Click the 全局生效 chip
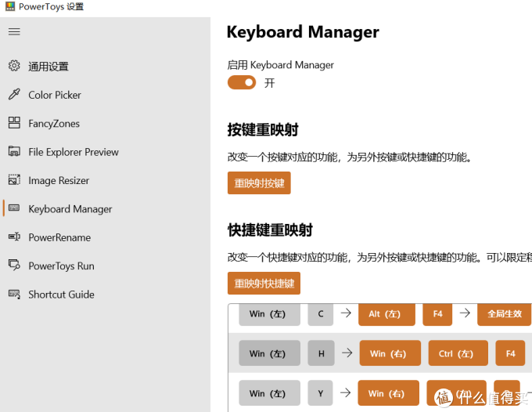Image resolution: width=532 pixels, height=412 pixels. pos(504,314)
